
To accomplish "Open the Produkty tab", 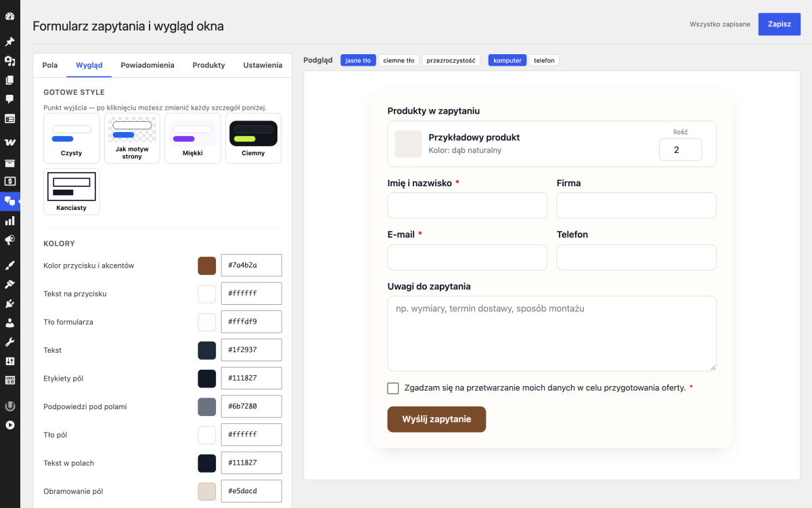I will [208, 65].
